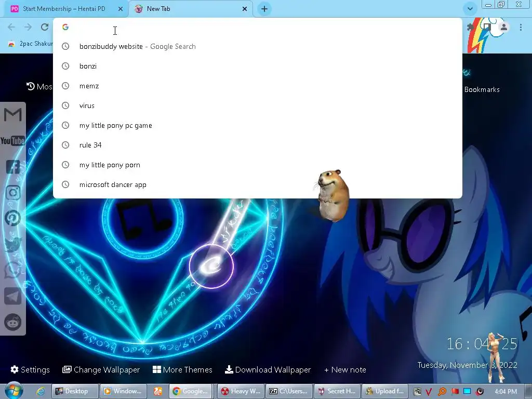This screenshot has width=532, height=399.
Task: Click the taskbar clock showing 4:04 PM
Action: (x=506, y=392)
